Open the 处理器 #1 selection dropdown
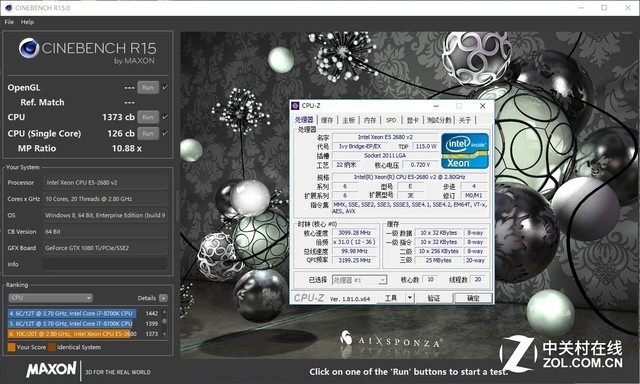The width and height of the screenshot is (640, 384). (360, 280)
